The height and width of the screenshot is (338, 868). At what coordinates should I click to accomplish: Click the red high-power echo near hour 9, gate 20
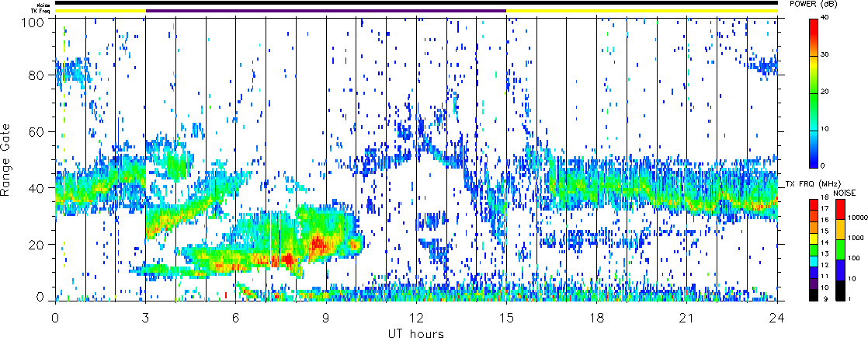[318, 242]
